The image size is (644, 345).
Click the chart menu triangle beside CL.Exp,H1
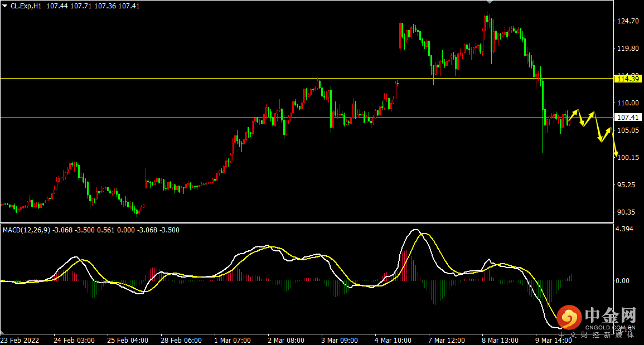point(5,6)
